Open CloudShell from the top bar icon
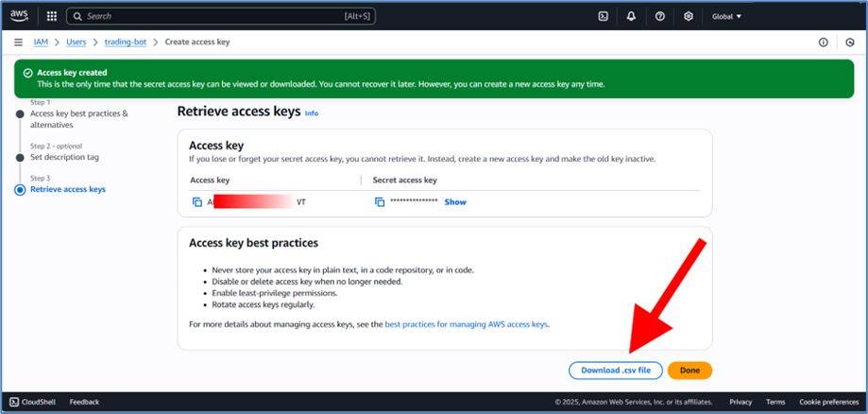 click(603, 16)
